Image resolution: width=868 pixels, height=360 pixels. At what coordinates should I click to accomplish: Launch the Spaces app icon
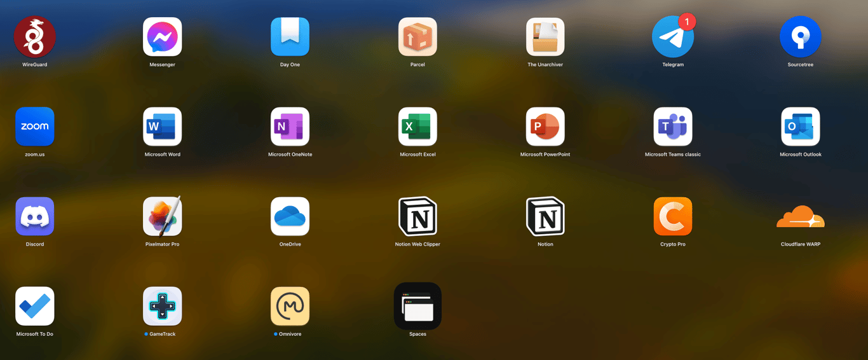pos(417,306)
